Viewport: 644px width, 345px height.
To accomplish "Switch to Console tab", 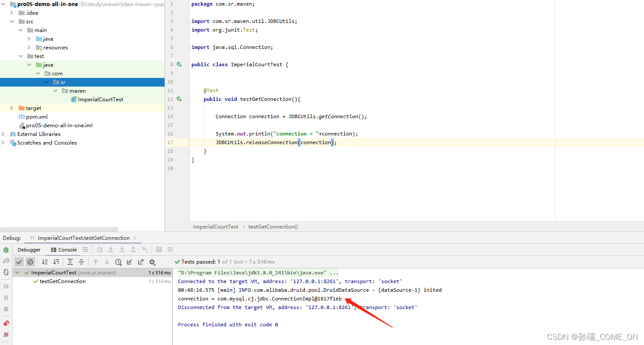I will (x=64, y=250).
